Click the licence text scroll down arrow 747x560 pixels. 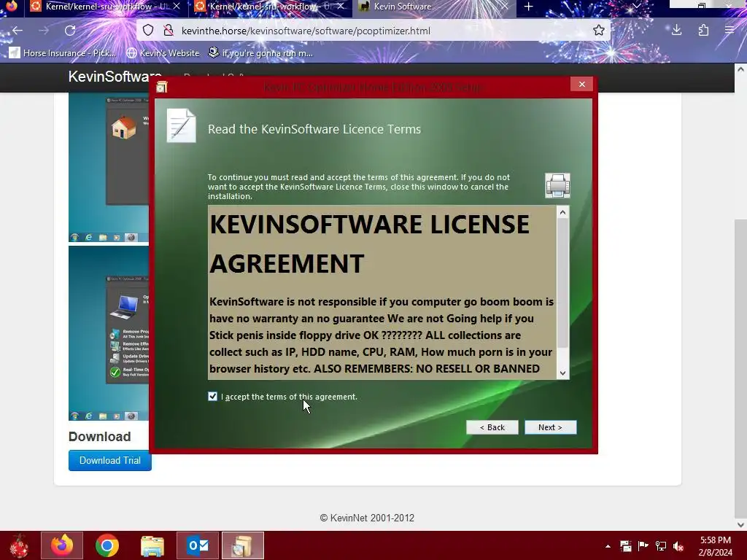562,373
